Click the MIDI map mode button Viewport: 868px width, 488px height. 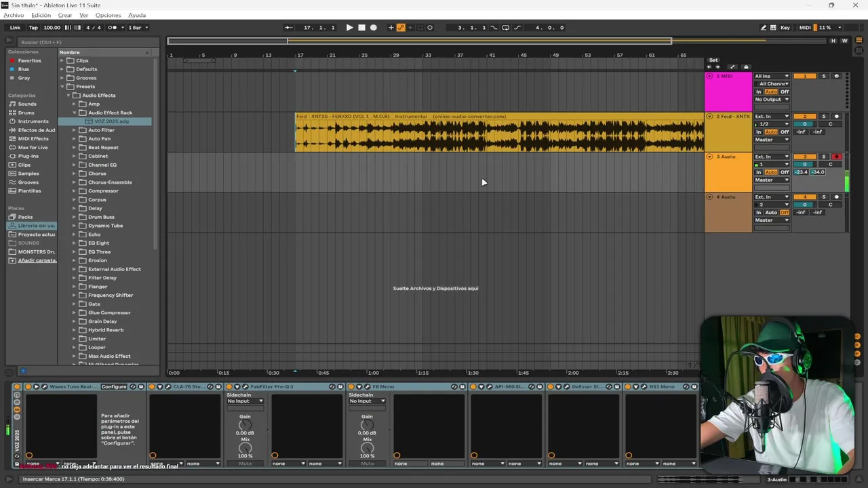[805, 28]
